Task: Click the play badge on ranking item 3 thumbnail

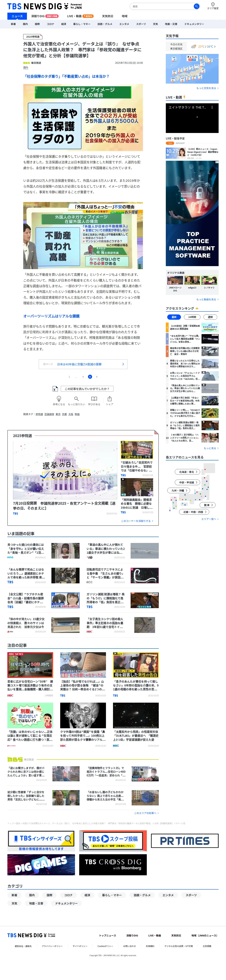Action: pyautogui.click(x=203, y=348)
